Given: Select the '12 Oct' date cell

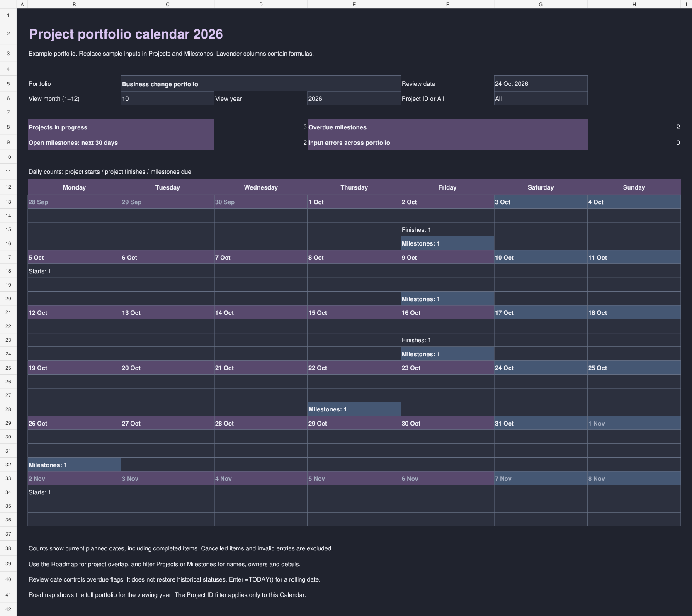Looking at the screenshot, I should click(74, 313).
